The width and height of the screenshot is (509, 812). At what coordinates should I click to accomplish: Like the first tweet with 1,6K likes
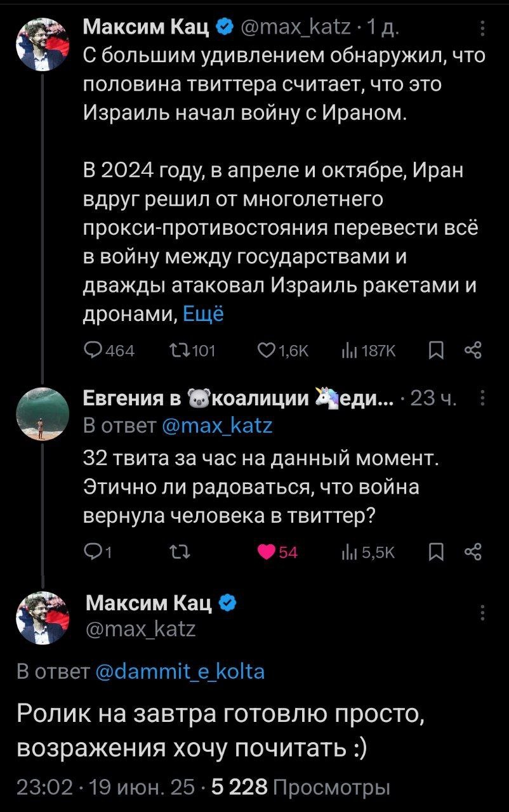pos(265,350)
